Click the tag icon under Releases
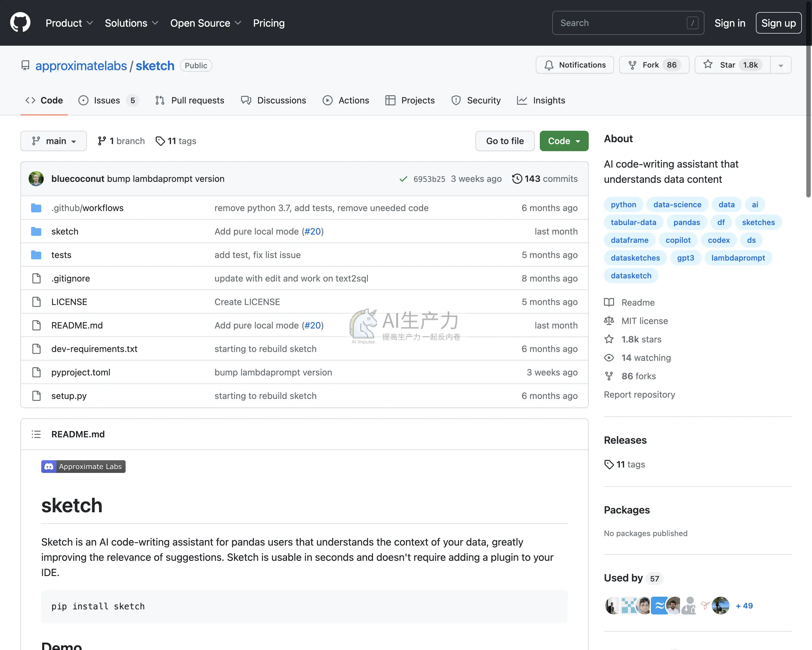Screen dimensions: 812x650 (x=609, y=464)
